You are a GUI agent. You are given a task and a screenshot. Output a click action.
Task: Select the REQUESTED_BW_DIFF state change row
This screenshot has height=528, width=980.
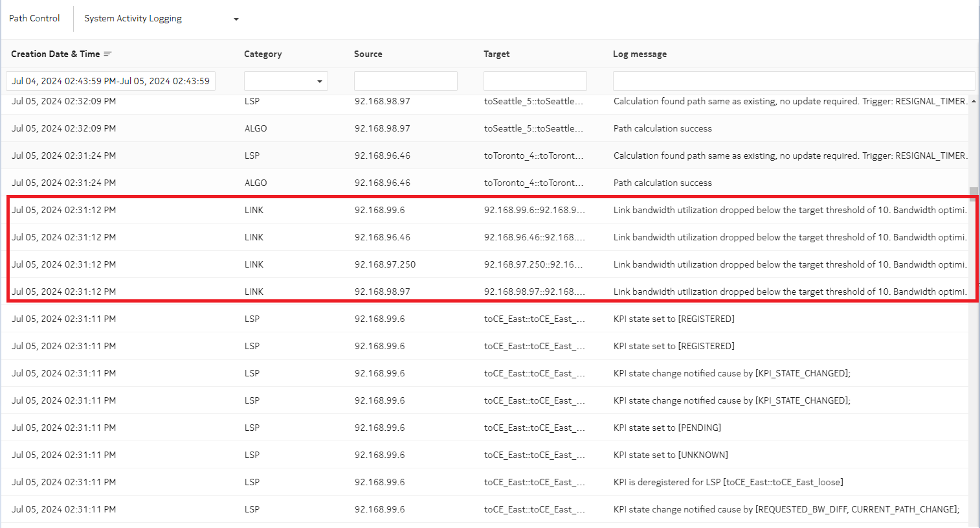pos(485,509)
